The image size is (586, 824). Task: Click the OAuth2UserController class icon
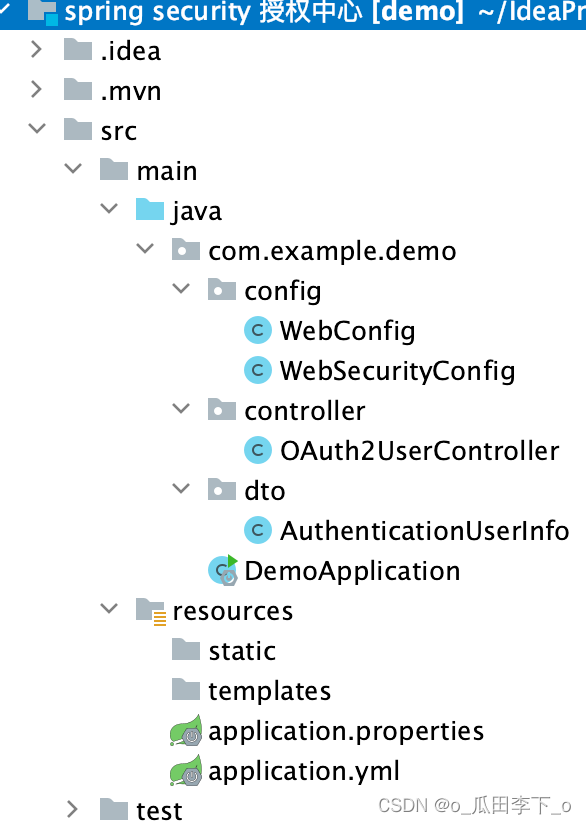point(258,450)
